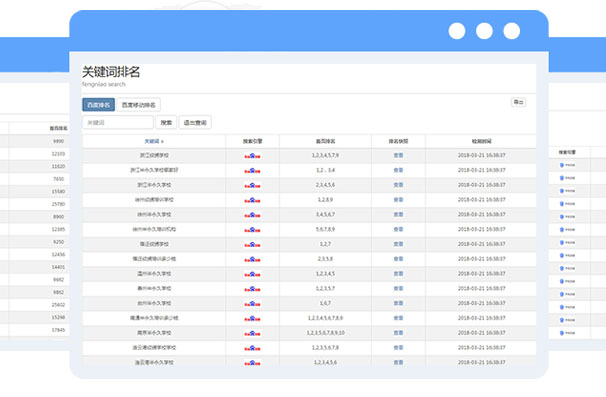Click the 导出 export button
This screenshot has height=397, width=606.
click(x=518, y=102)
